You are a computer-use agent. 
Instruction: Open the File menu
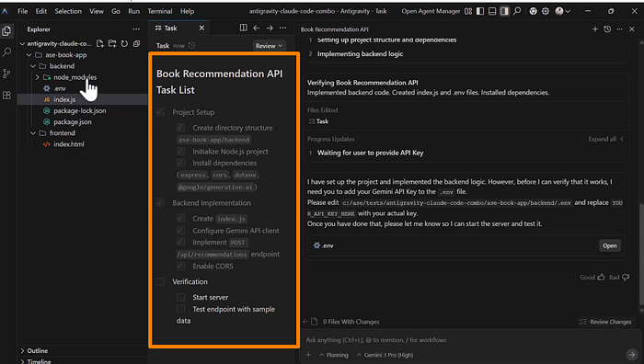click(x=23, y=11)
